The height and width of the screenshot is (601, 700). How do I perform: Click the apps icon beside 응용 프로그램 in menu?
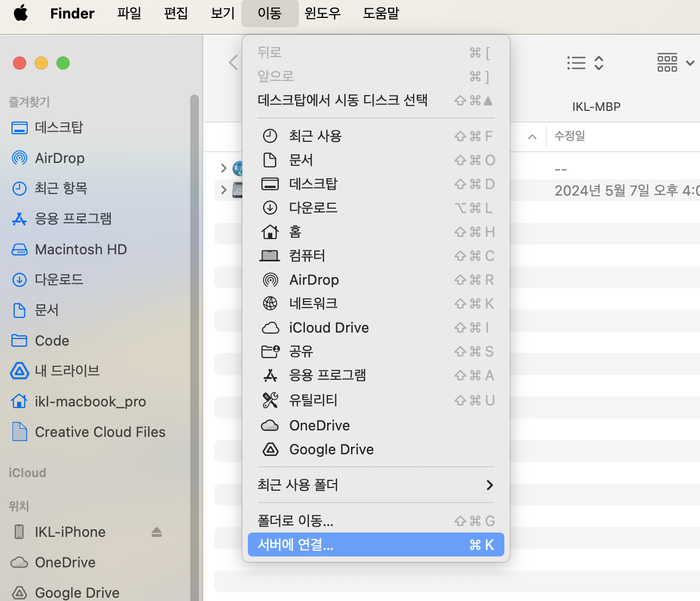[270, 375]
